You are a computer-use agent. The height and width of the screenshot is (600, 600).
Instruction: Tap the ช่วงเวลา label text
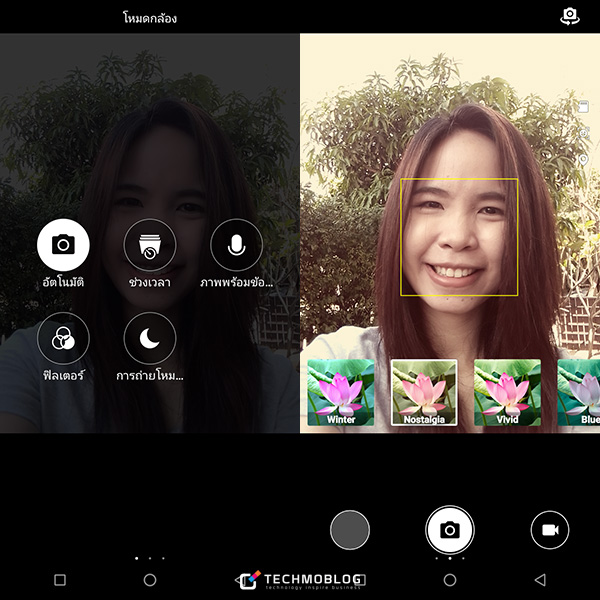pyautogui.click(x=150, y=282)
